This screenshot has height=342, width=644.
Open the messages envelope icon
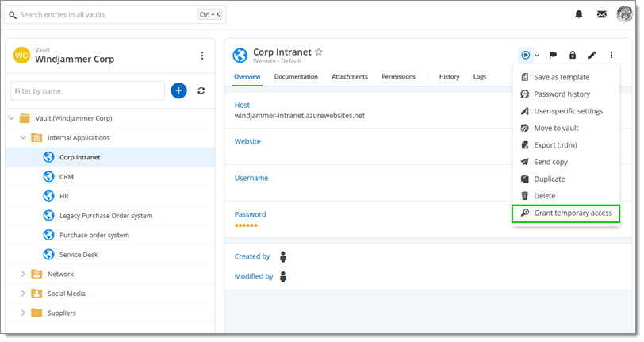(602, 14)
